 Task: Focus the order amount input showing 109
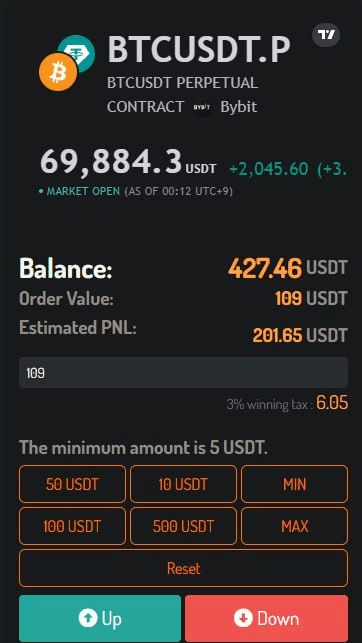(x=183, y=372)
